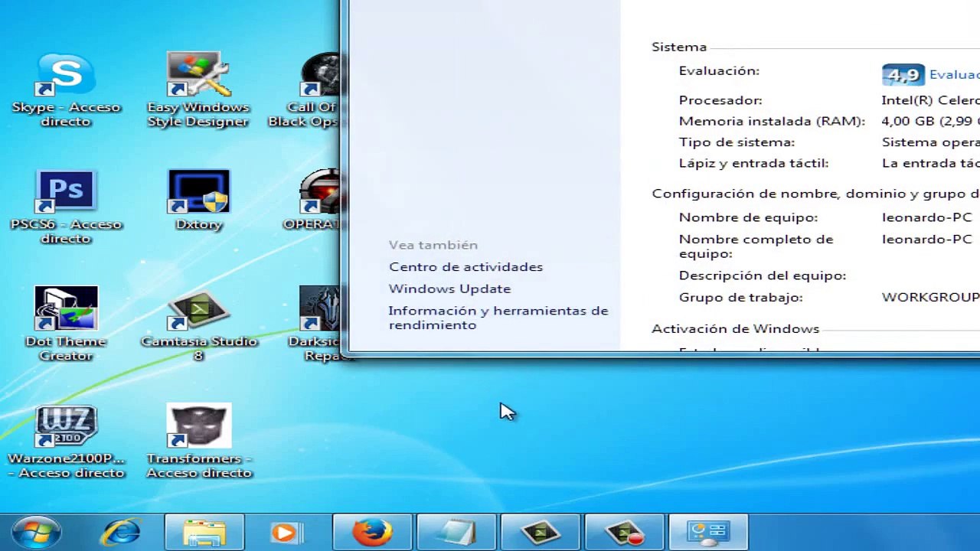Switch to Camtasia Recorder taskbar button

625,532
